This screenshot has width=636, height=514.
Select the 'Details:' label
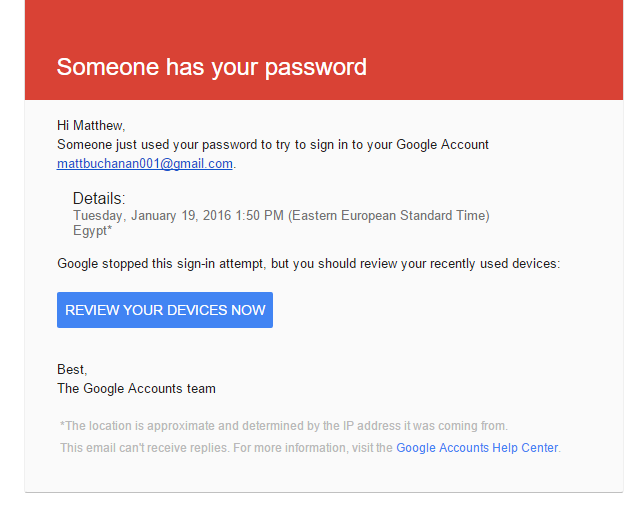(x=99, y=199)
